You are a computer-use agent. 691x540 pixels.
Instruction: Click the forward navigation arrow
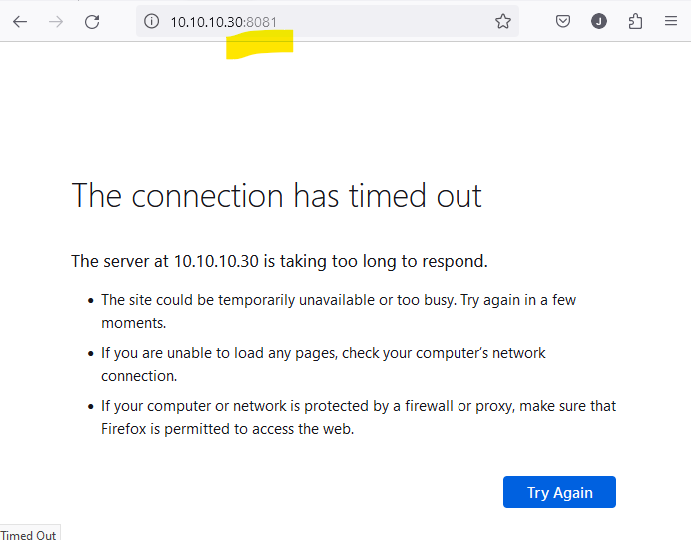tap(56, 22)
